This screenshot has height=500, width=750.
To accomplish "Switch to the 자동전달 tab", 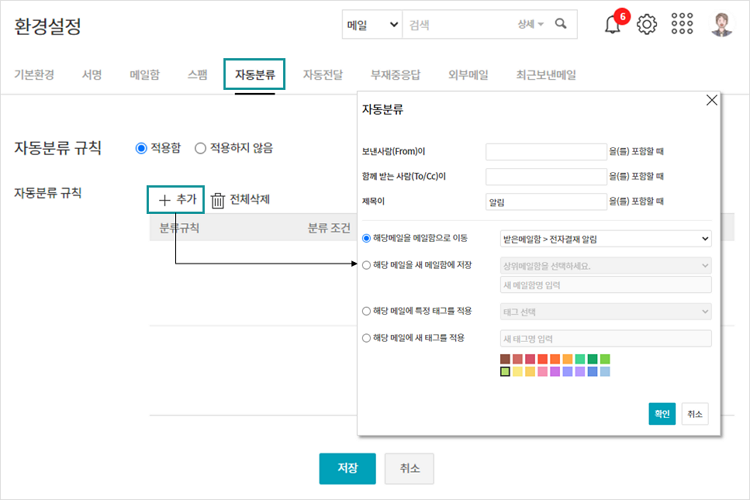I will click(x=323, y=75).
